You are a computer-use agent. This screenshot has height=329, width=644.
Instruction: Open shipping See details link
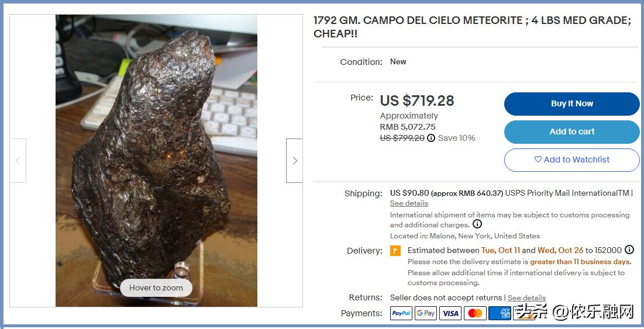[x=409, y=203]
